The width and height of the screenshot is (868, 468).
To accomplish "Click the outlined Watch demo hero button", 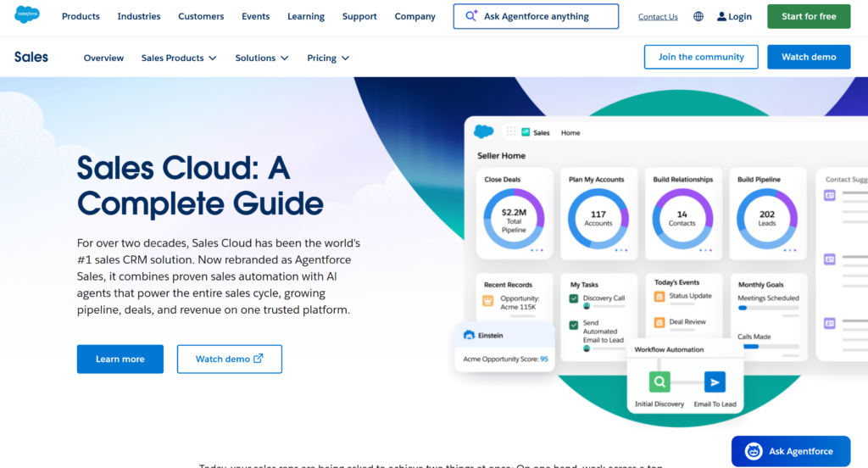I will 229,359.
